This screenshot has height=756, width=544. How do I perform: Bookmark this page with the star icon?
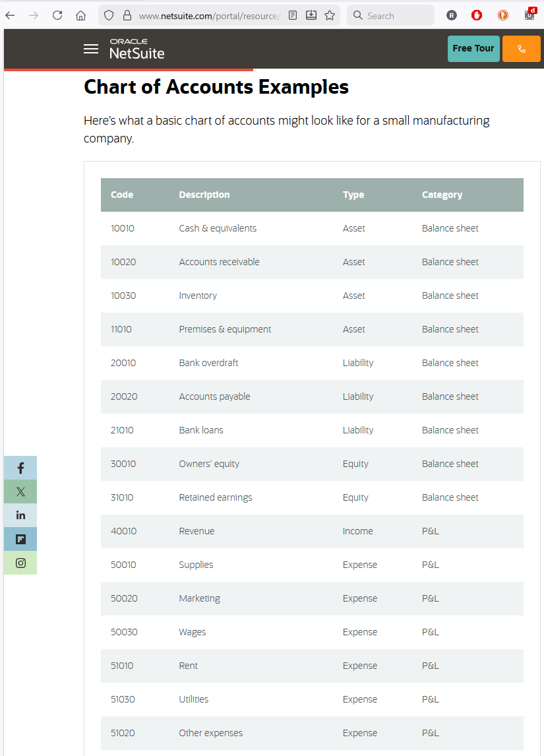pyautogui.click(x=330, y=15)
